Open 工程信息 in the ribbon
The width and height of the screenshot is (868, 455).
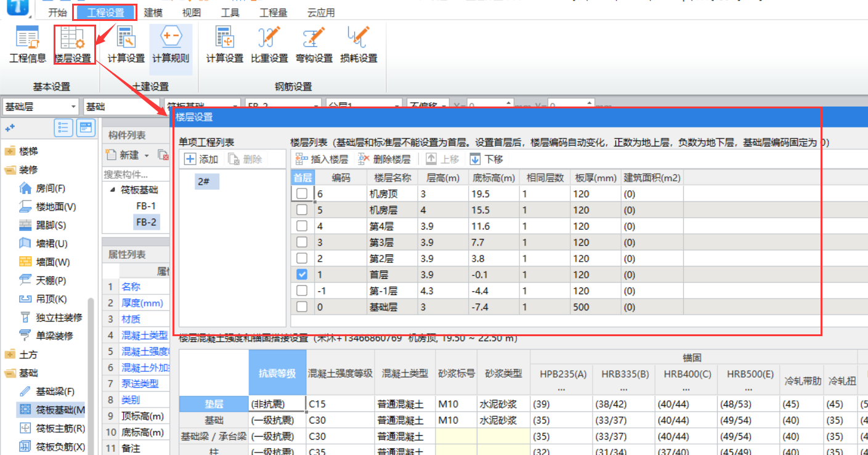pos(28,45)
